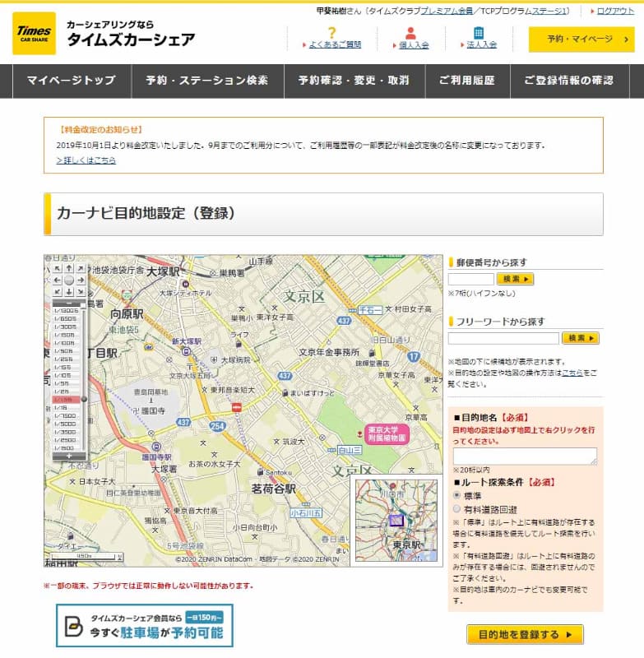Open 予約確認・変更・取消 menu item
Viewport: 644px width, 658px height.
(354, 81)
